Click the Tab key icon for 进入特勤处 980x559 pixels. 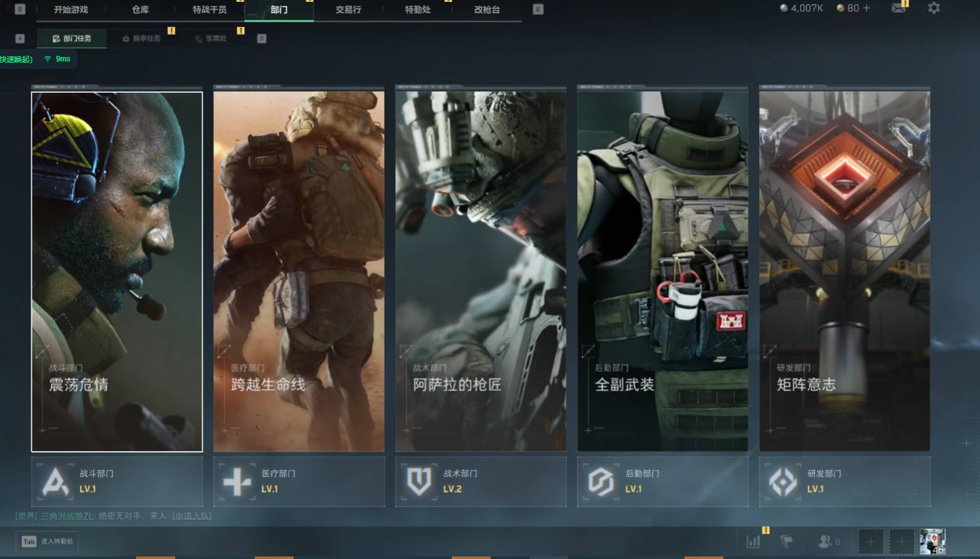(29, 541)
